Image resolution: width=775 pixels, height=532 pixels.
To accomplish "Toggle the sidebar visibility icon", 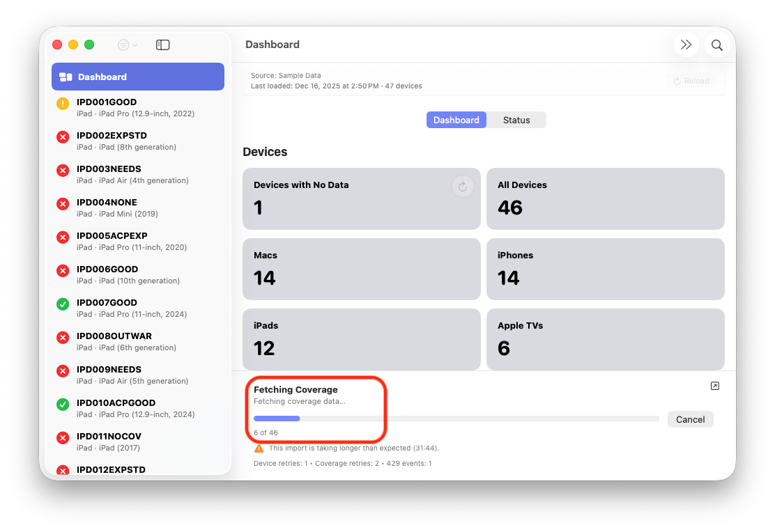I will pos(162,44).
